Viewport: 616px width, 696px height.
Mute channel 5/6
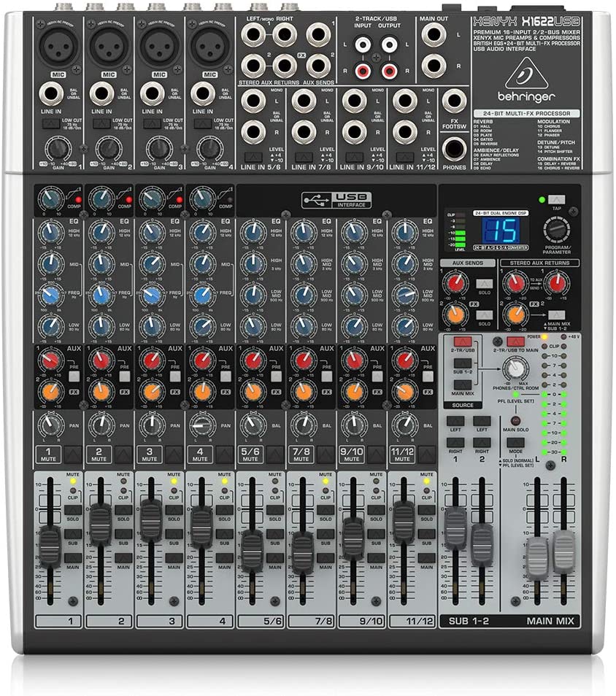pos(275,455)
